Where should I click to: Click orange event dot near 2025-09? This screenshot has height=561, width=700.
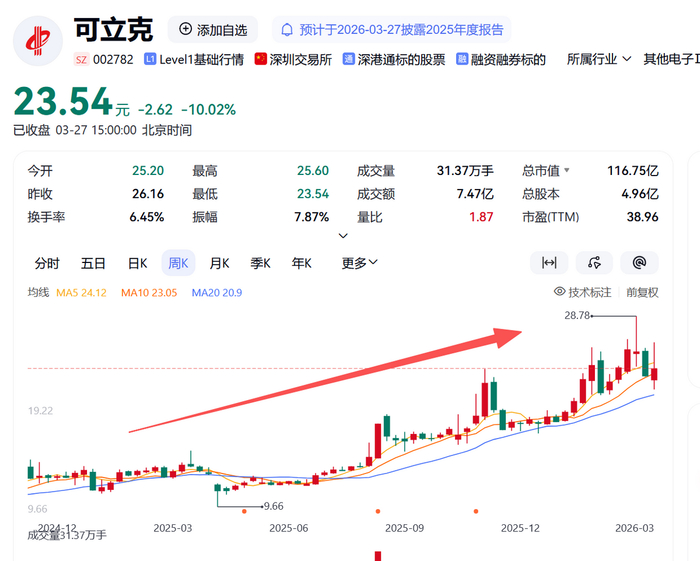(378, 511)
